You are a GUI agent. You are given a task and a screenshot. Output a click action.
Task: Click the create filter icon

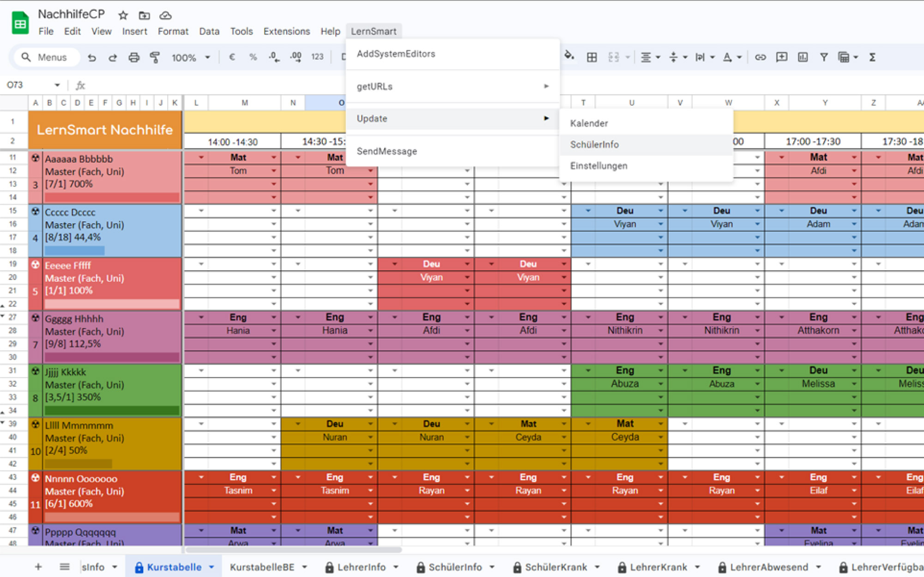[x=823, y=57]
